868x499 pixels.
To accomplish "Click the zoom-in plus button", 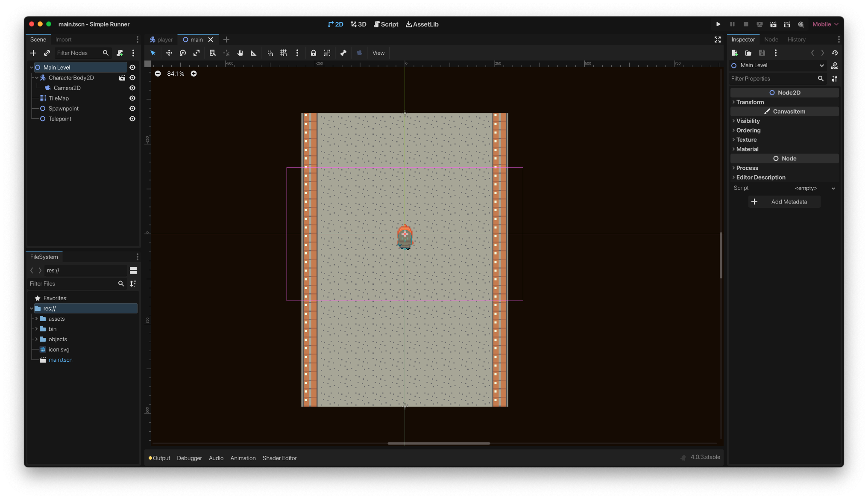I will pyautogui.click(x=194, y=74).
